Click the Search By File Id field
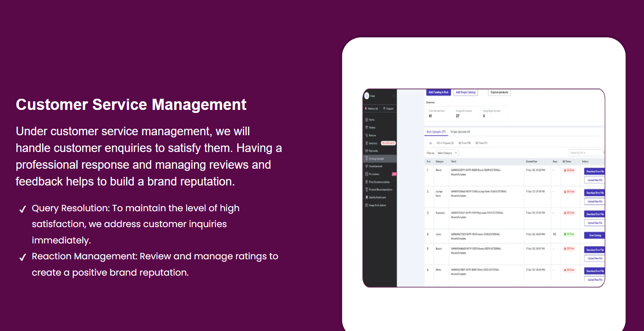 [585, 153]
